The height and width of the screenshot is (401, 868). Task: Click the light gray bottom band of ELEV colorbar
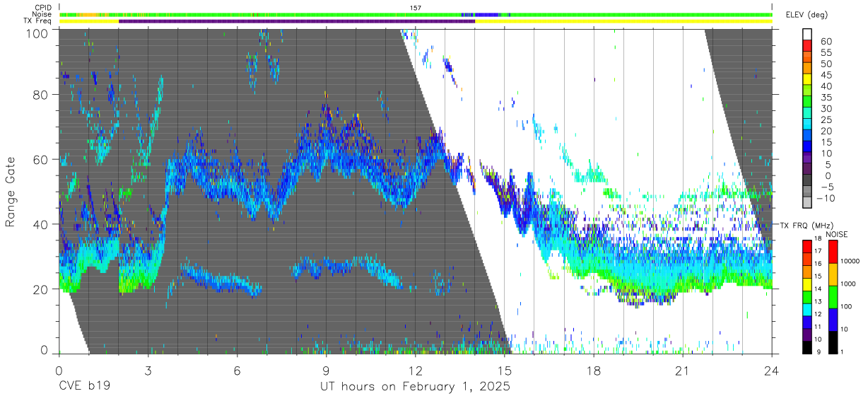[808, 203]
